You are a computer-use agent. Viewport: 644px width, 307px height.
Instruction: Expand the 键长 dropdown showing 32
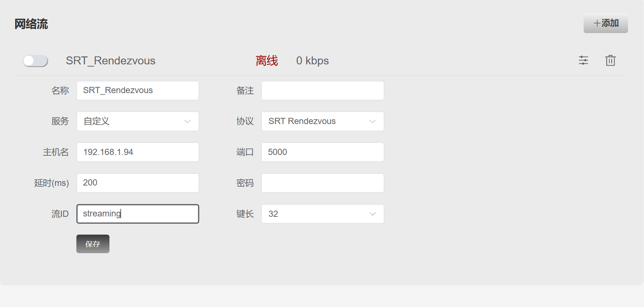click(322, 214)
